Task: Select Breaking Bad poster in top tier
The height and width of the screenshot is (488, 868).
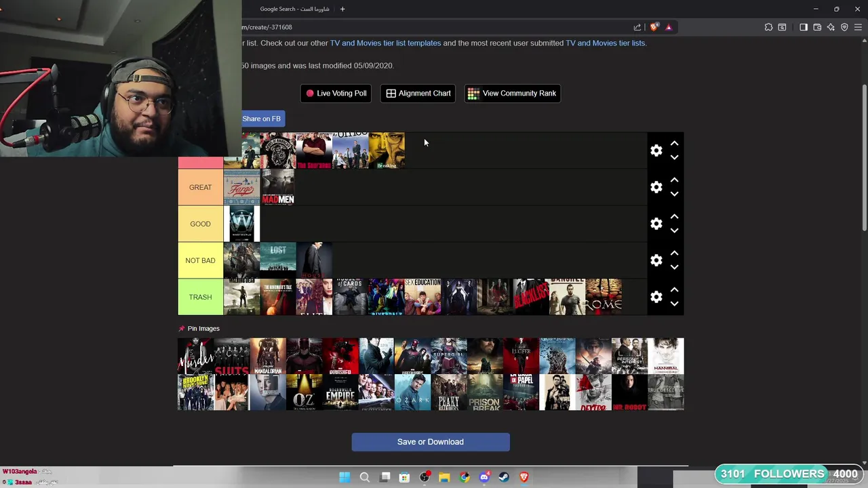Action: point(387,150)
